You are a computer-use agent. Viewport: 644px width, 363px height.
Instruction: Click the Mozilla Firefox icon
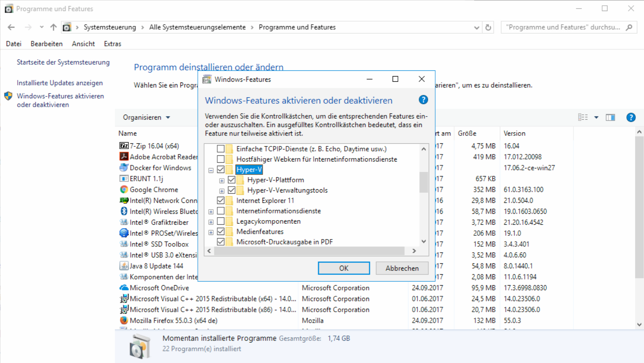pyautogui.click(x=123, y=320)
